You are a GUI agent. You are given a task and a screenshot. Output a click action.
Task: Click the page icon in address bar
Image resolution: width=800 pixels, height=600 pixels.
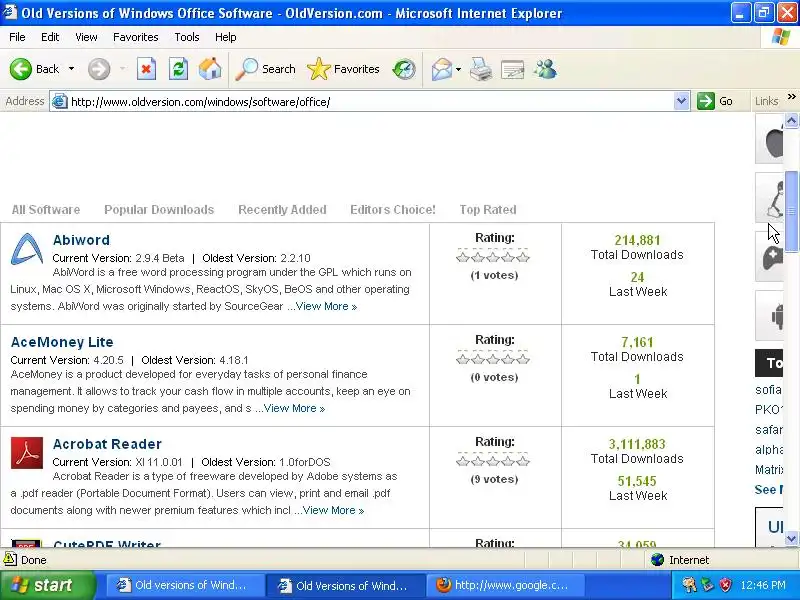tap(60, 102)
